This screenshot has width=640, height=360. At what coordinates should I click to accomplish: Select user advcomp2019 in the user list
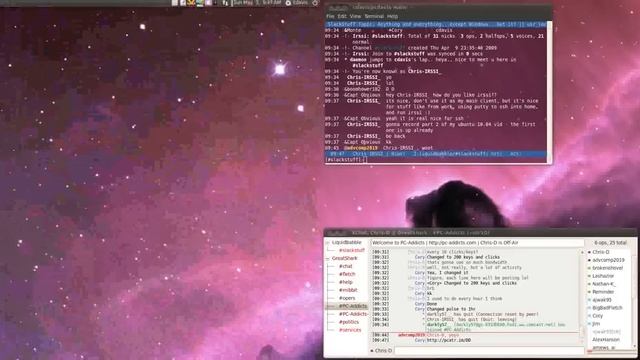(608, 260)
